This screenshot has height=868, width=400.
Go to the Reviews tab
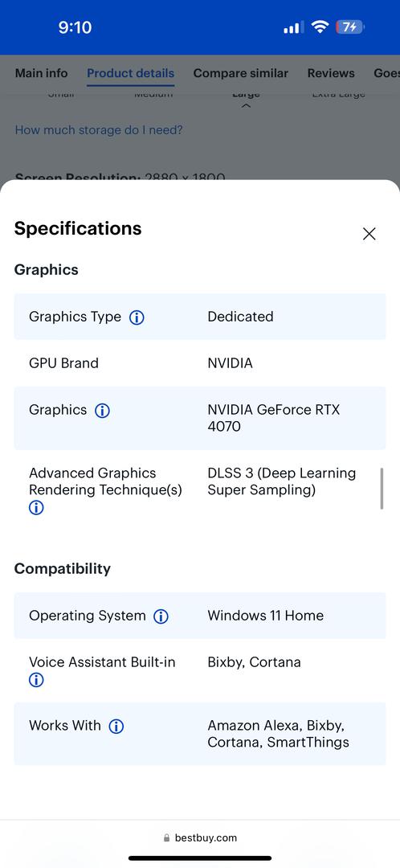click(x=331, y=73)
